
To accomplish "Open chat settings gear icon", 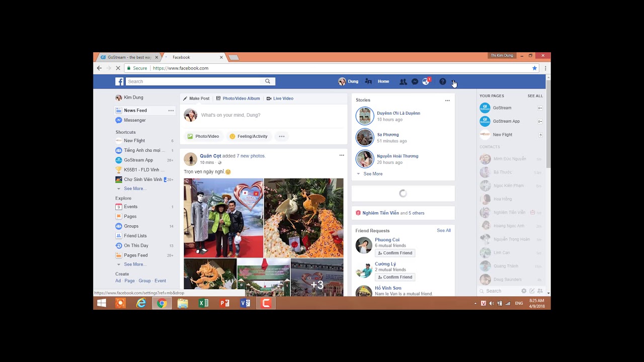I will (524, 291).
